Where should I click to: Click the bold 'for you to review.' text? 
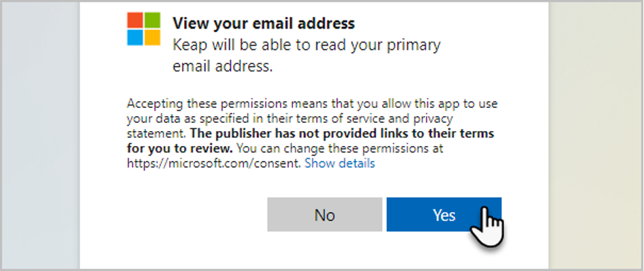tap(181, 148)
